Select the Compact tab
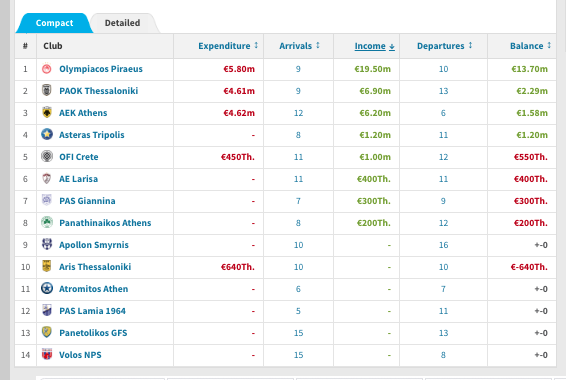The width and height of the screenshot is (566, 380). coord(55,23)
